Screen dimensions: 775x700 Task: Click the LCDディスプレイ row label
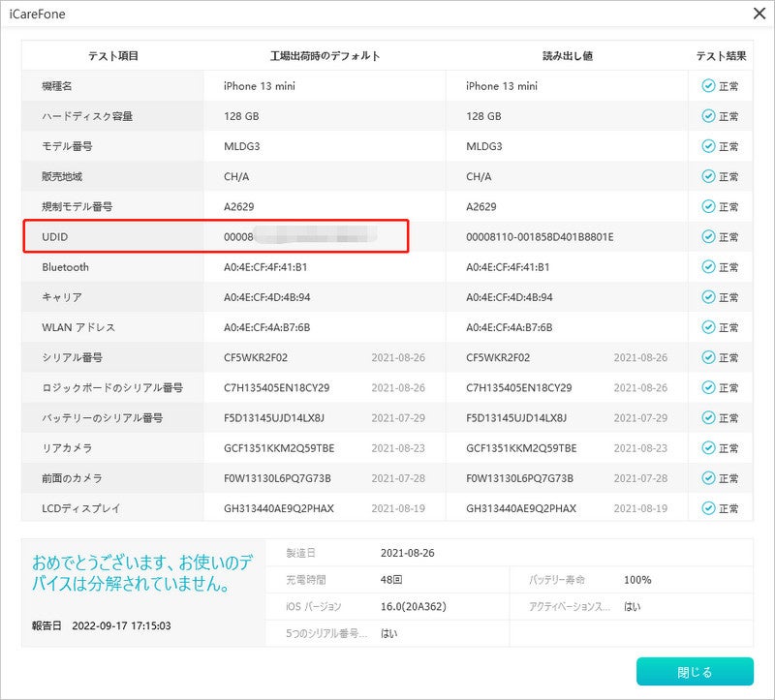tap(80, 508)
